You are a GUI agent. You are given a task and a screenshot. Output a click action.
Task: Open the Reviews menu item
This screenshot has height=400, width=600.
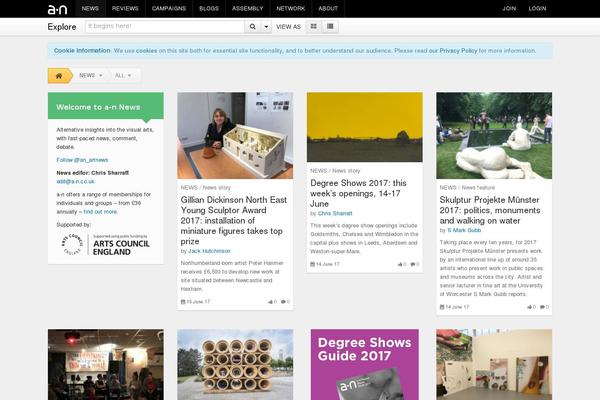pyautogui.click(x=125, y=8)
